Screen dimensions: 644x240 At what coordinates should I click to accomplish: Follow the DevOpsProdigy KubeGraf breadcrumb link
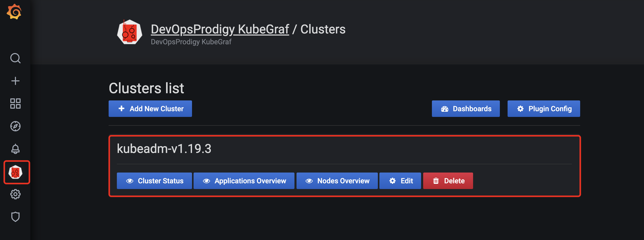pos(220,29)
